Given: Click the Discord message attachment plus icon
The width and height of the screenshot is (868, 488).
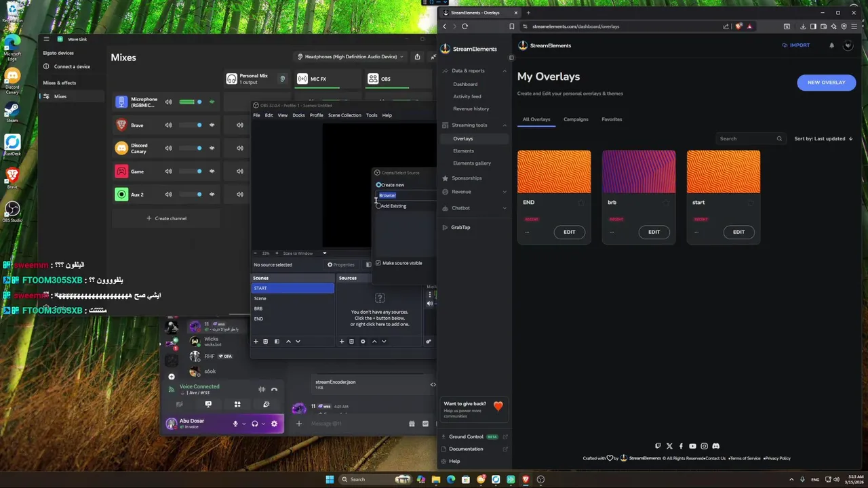Looking at the screenshot, I should pos(298,424).
